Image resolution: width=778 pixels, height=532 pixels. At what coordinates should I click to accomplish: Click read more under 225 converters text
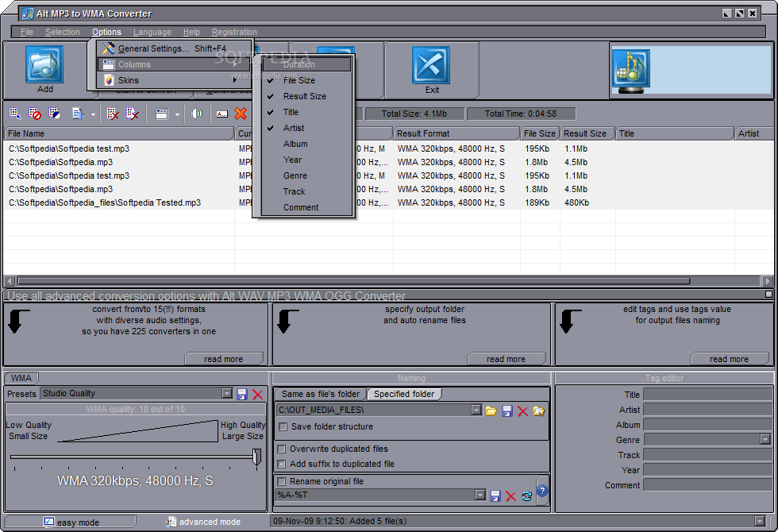click(224, 359)
